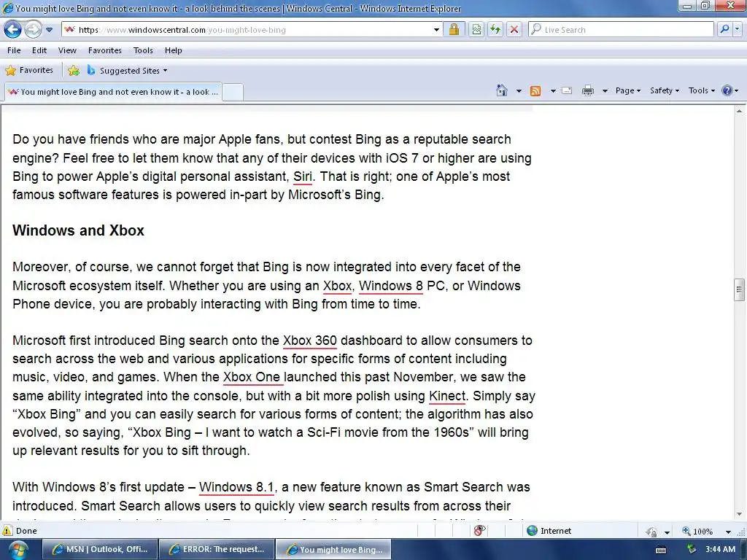
Task: Open the recent pages dropdown arrow
Action: pos(49,29)
